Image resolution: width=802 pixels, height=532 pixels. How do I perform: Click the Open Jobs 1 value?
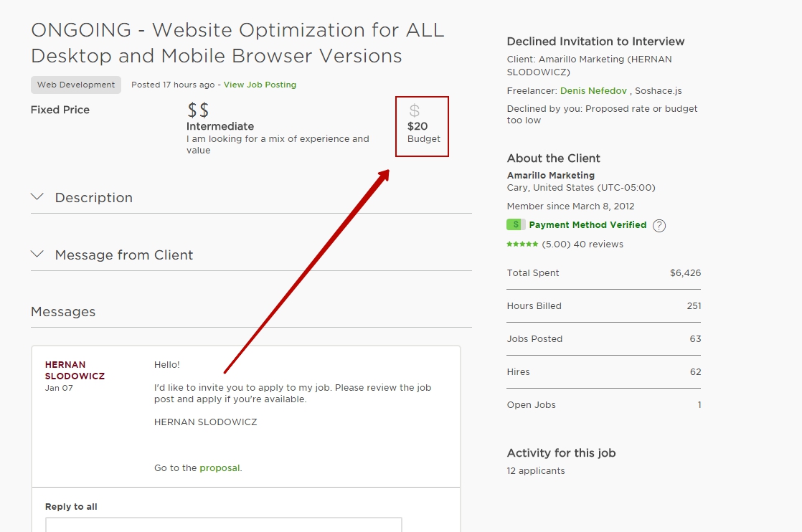(x=699, y=405)
